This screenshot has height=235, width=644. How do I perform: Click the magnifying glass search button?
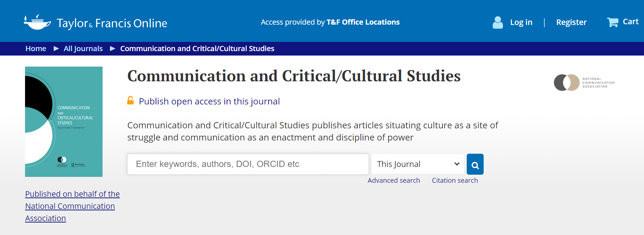475,164
